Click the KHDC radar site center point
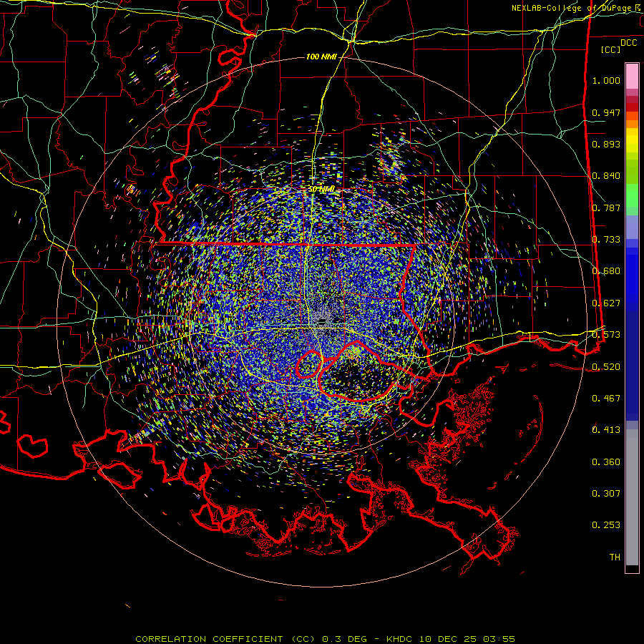Viewport: 644px width, 644px height. tap(322, 321)
